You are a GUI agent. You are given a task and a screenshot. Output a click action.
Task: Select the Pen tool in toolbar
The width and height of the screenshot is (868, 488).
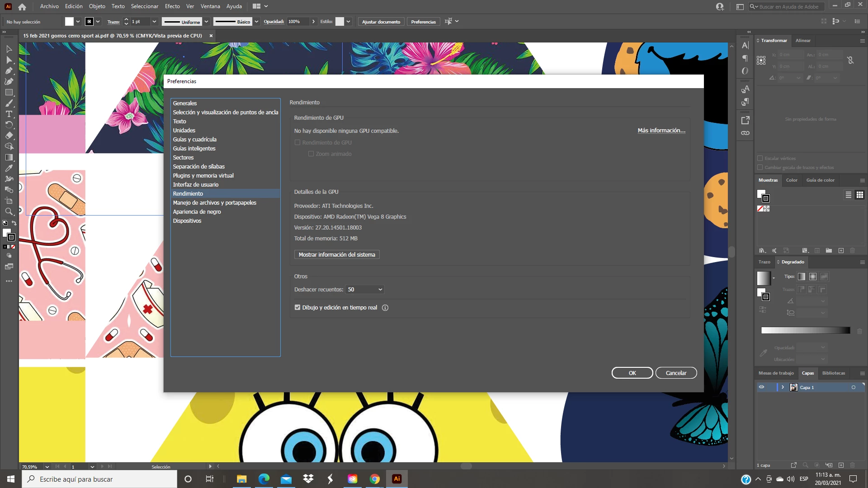tap(9, 70)
